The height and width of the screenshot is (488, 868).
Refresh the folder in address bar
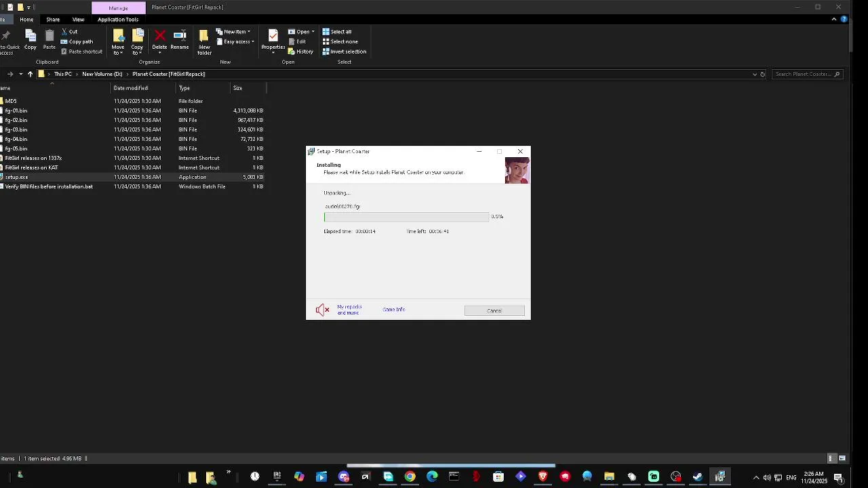coord(762,74)
